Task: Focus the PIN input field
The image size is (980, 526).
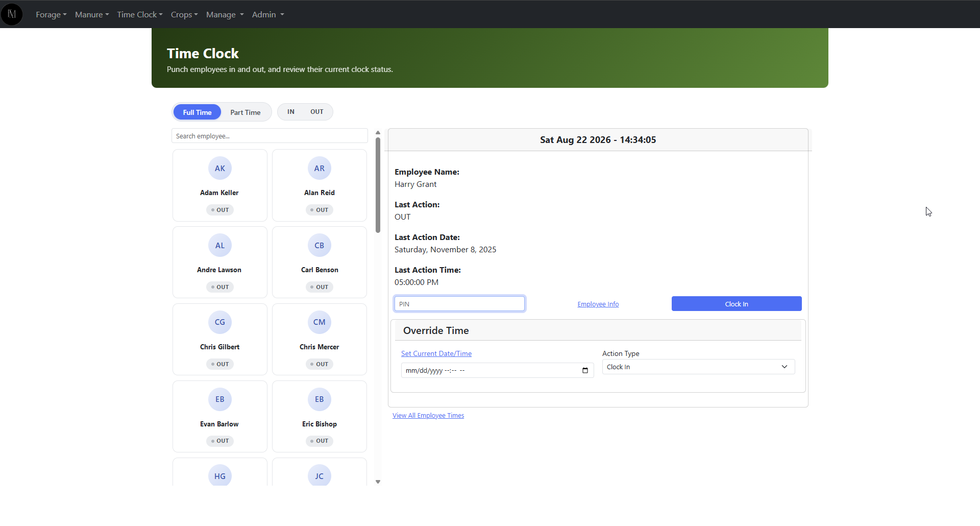Action: coord(459,304)
